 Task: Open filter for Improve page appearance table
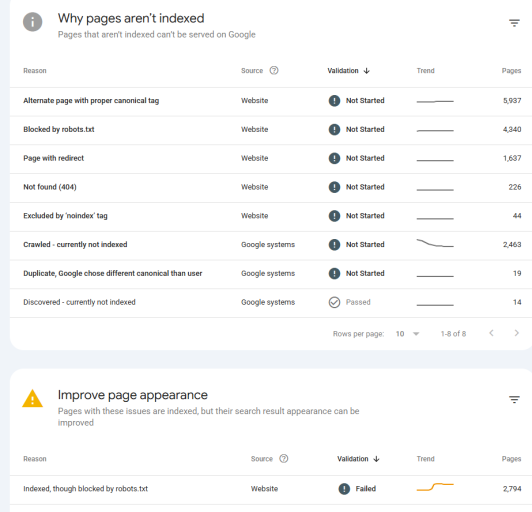[514, 399]
